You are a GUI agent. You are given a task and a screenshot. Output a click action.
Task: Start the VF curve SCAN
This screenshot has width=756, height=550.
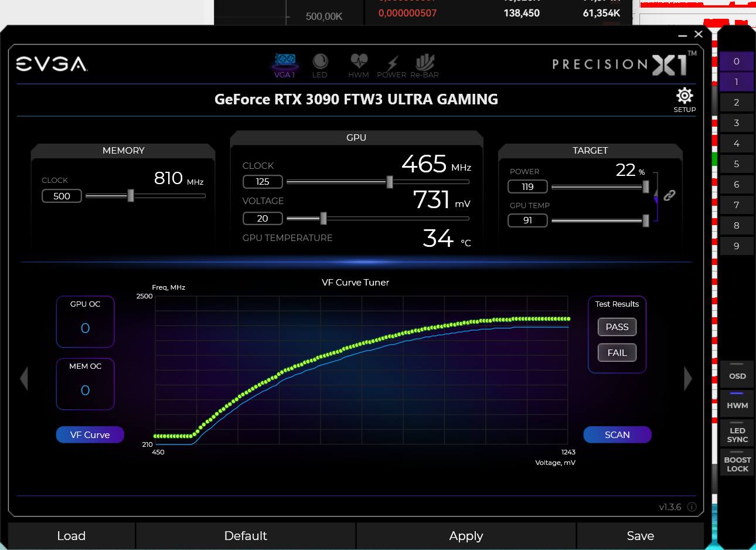(x=617, y=434)
